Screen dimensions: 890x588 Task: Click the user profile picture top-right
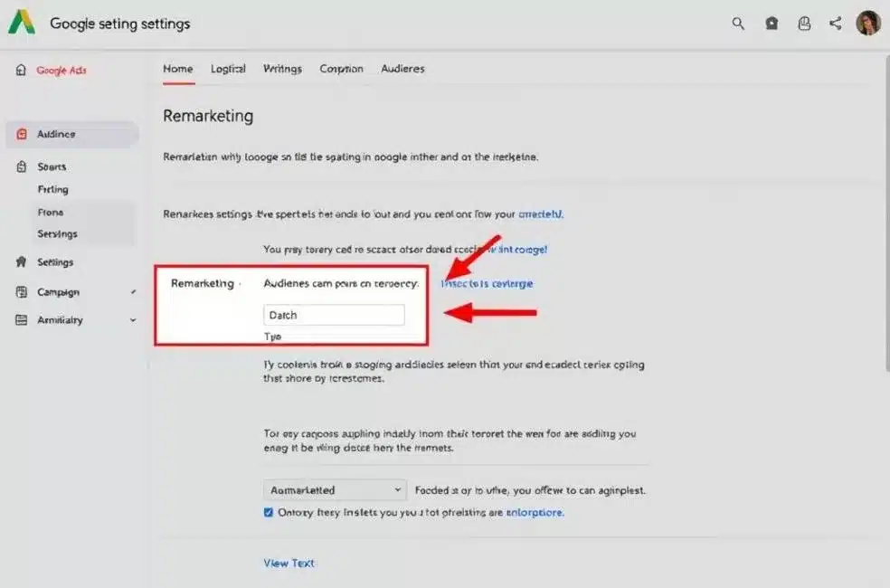coord(867,23)
